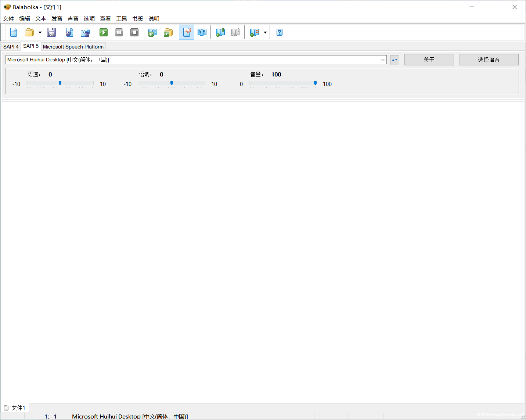Click the 语速 speed slider handle
Viewport: 526px width, 420px height.
click(60, 83)
